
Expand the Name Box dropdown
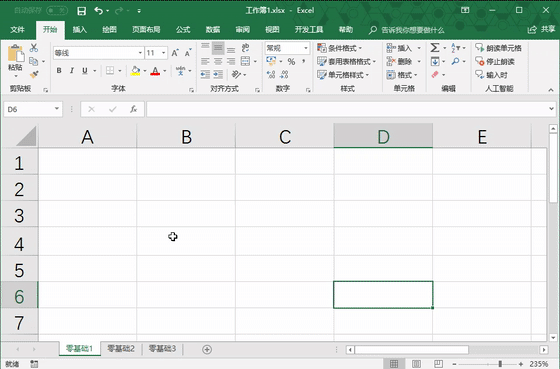(x=56, y=109)
